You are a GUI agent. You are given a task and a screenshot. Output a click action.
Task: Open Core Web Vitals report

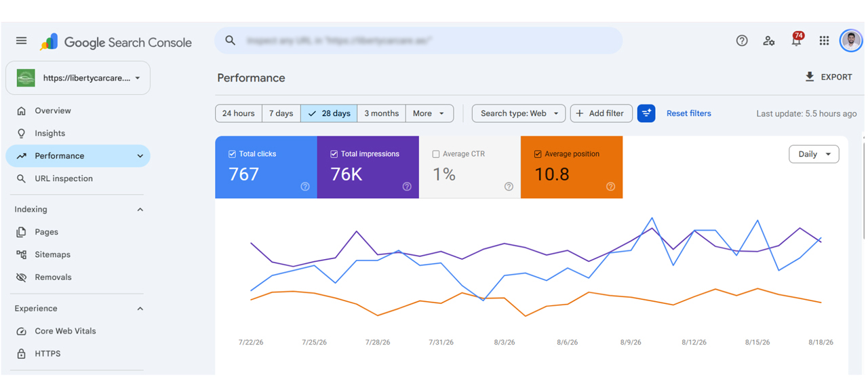tap(78, 331)
